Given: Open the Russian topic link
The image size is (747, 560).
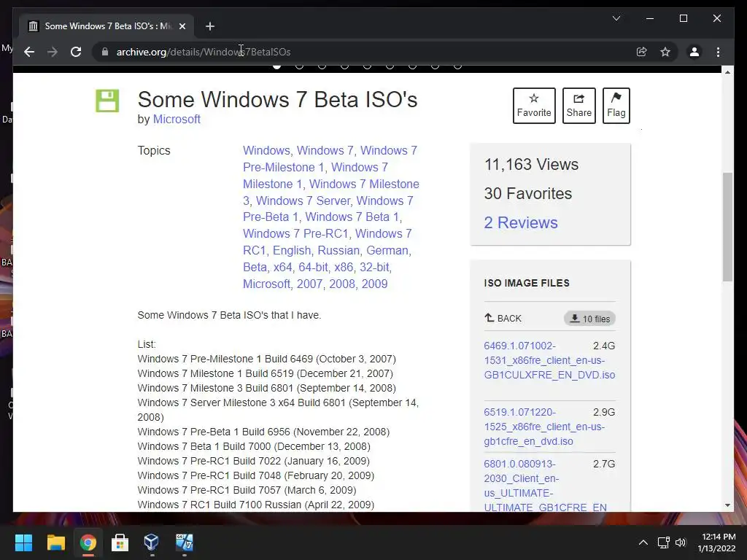Looking at the screenshot, I should [x=338, y=251].
